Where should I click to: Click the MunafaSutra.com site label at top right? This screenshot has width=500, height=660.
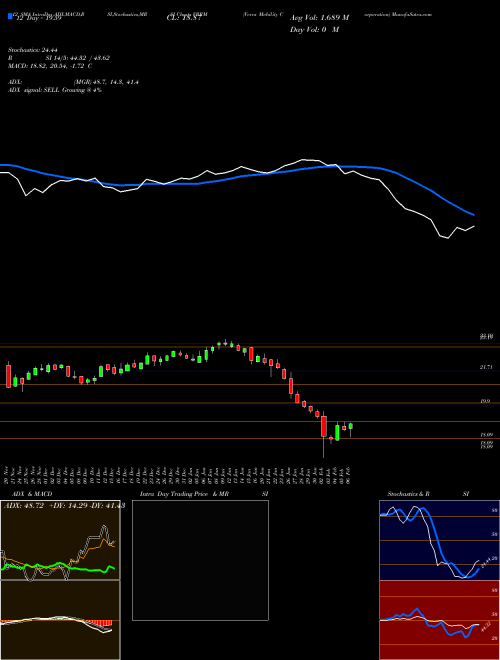(411, 14)
